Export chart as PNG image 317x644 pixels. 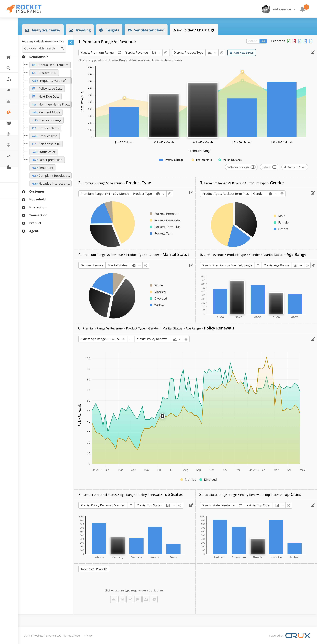[305, 41]
